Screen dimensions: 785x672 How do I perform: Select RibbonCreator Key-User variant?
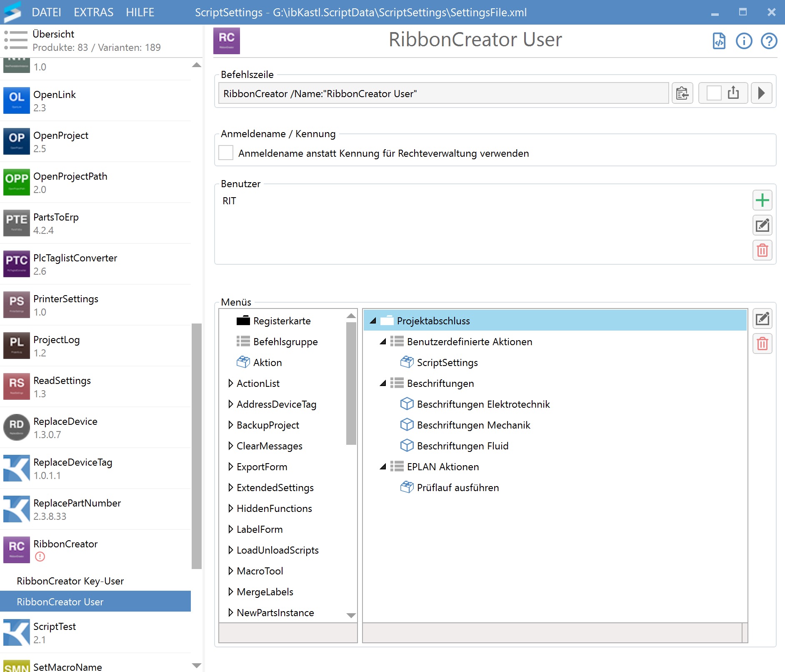(70, 581)
